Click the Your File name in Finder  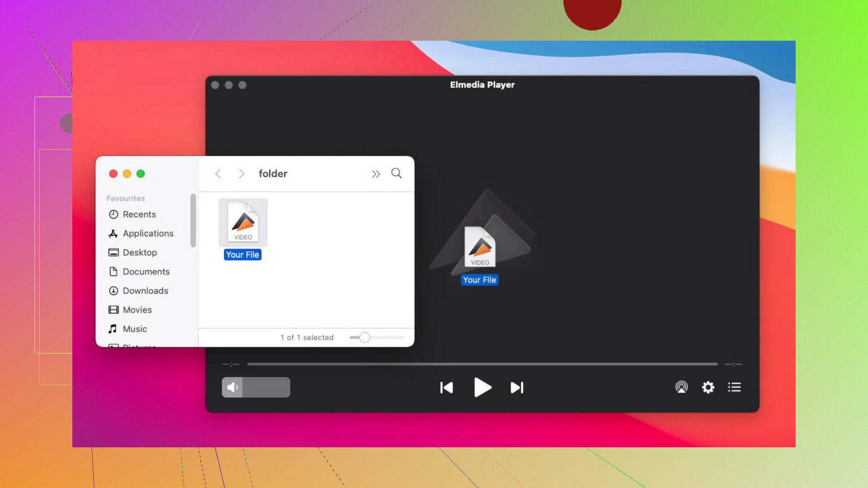point(242,255)
